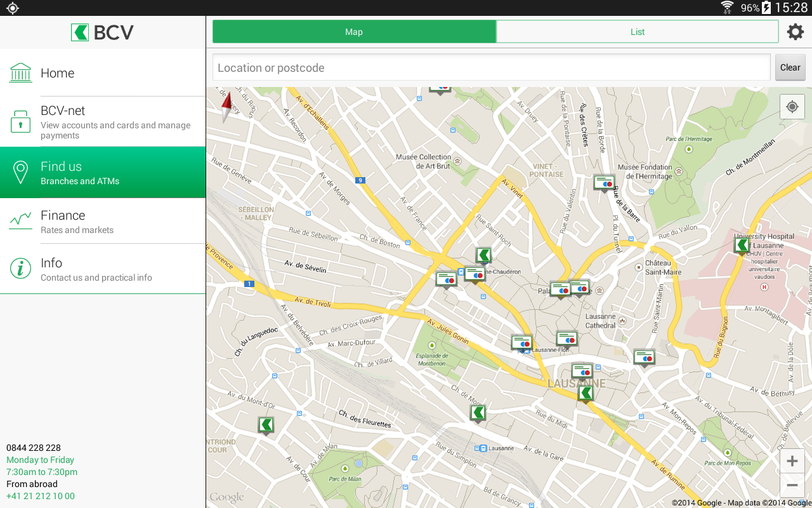Select the BCV branch marker on Av. de Morges area

(x=483, y=255)
